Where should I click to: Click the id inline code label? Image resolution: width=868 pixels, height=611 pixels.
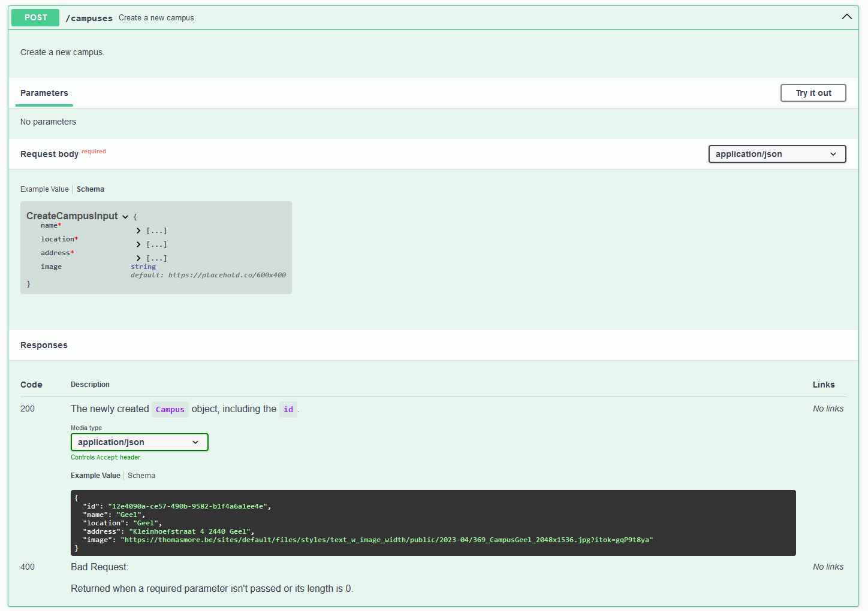tap(288, 409)
